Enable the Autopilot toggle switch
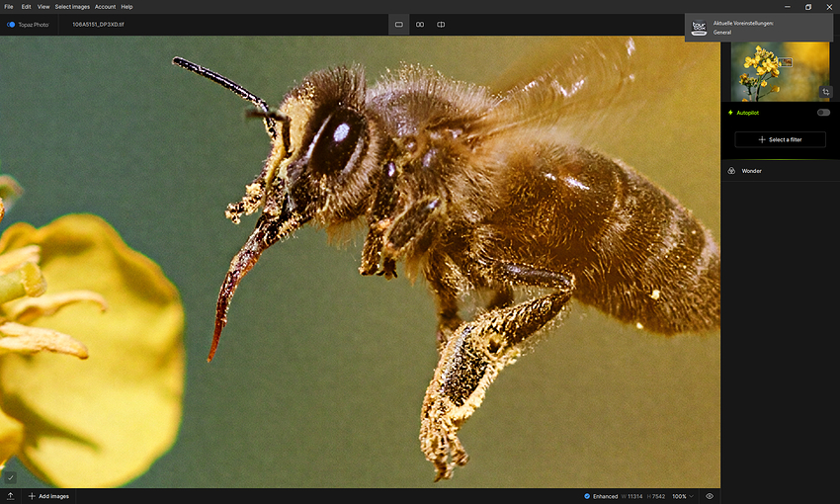840x504 pixels. (823, 113)
